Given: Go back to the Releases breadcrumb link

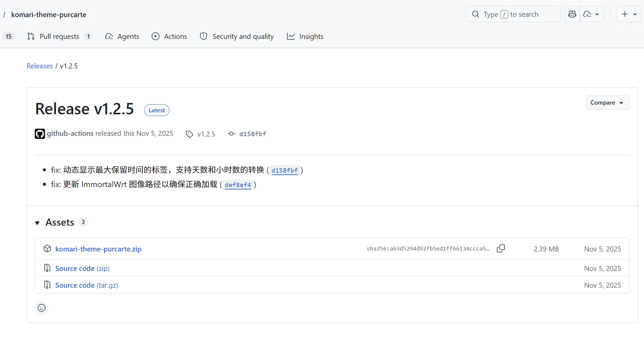Looking at the screenshot, I should click(x=40, y=66).
